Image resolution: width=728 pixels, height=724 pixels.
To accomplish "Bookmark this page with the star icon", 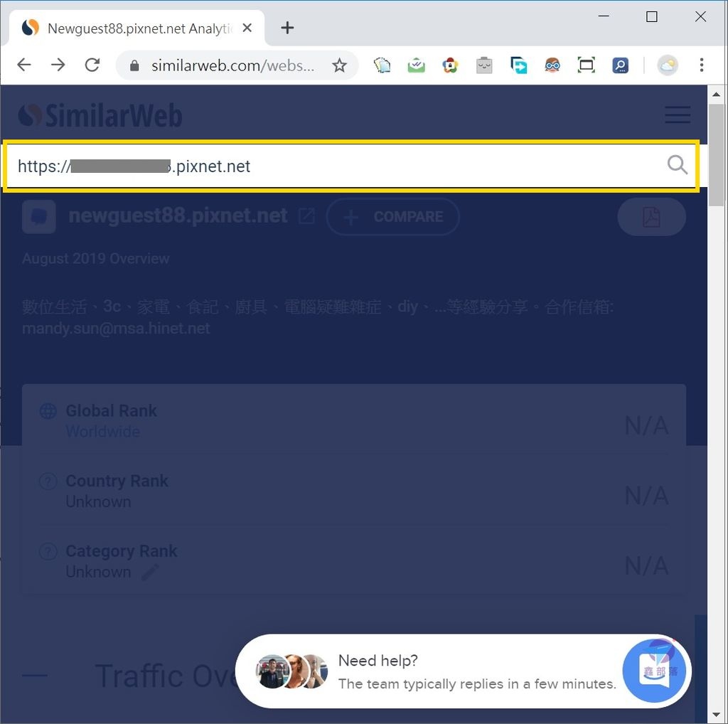I will [x=339, y=65].
